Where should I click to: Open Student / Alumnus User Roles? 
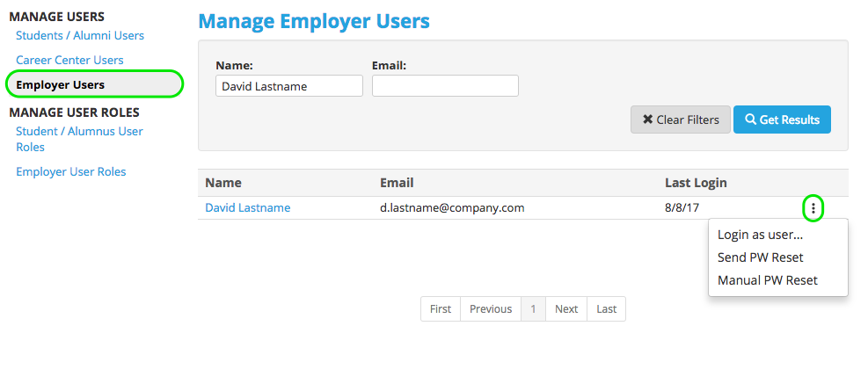[x=79, y=139]
